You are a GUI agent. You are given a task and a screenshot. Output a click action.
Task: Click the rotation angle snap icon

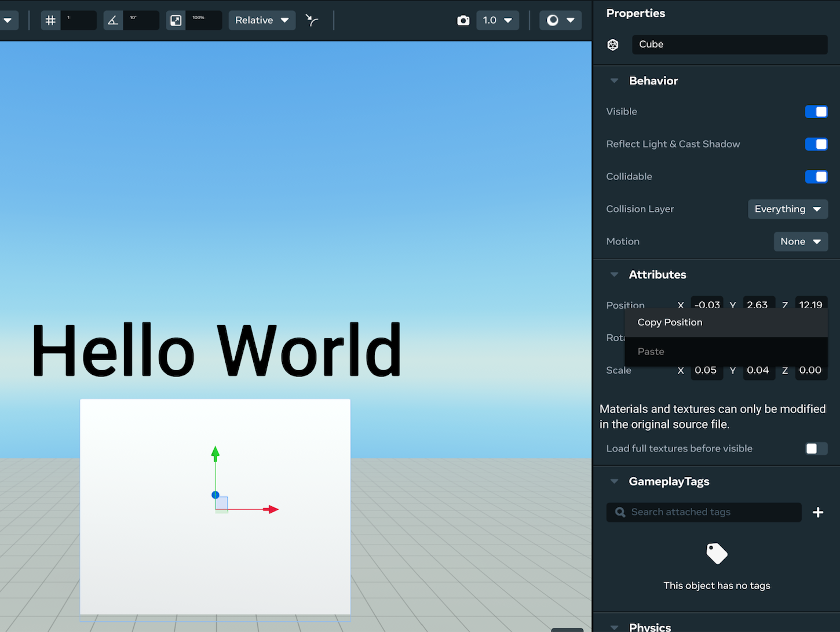tap(114, 20)
